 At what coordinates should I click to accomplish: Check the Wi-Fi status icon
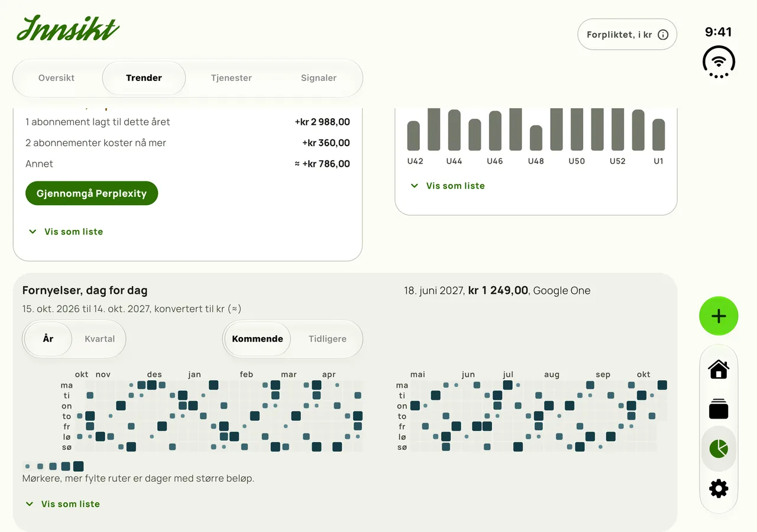[x=719, y=61]
